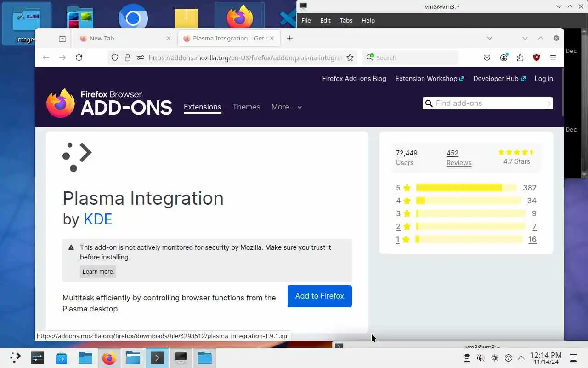The width and height of the screenshot is (588, 368).
Task: Open the uBlock Origin toolbar icon
Action: (x=536, y=57)
